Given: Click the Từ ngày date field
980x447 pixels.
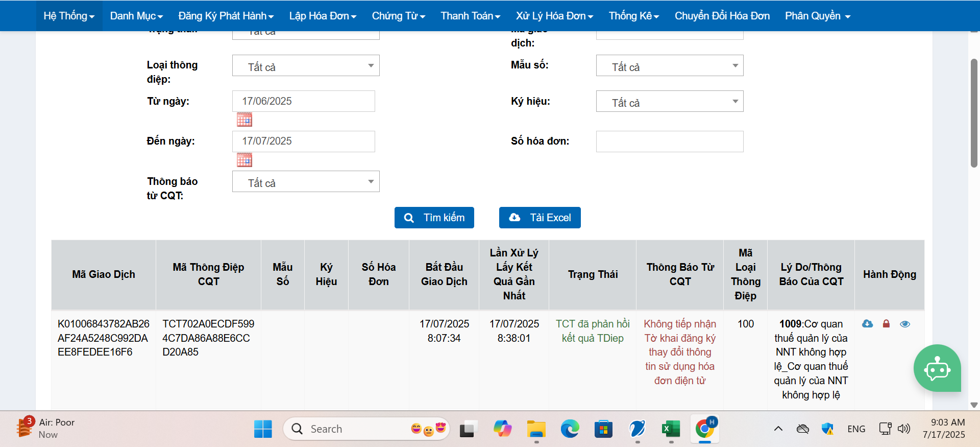Looking at the screenshot, I should point(304,101).
